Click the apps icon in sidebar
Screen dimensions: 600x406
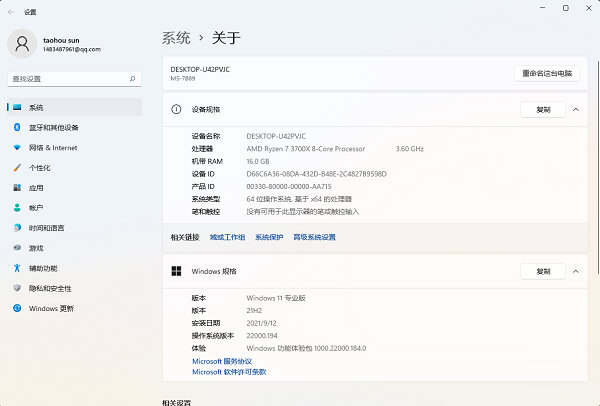17,188
